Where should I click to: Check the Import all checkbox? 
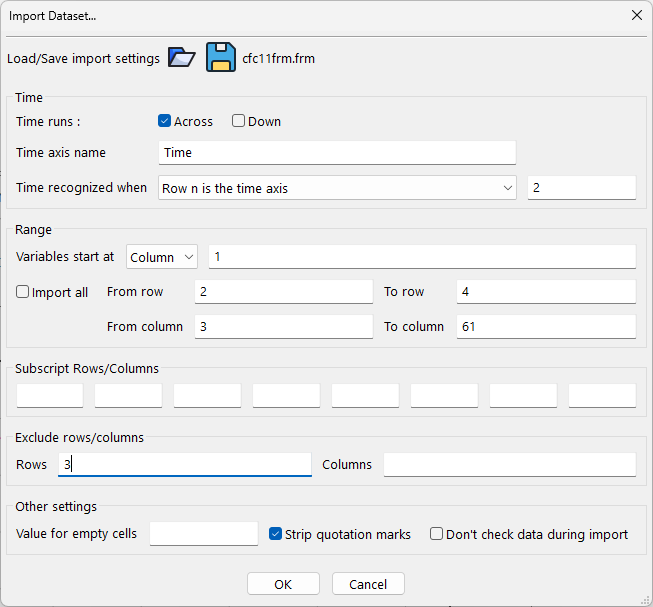point(23,292)
